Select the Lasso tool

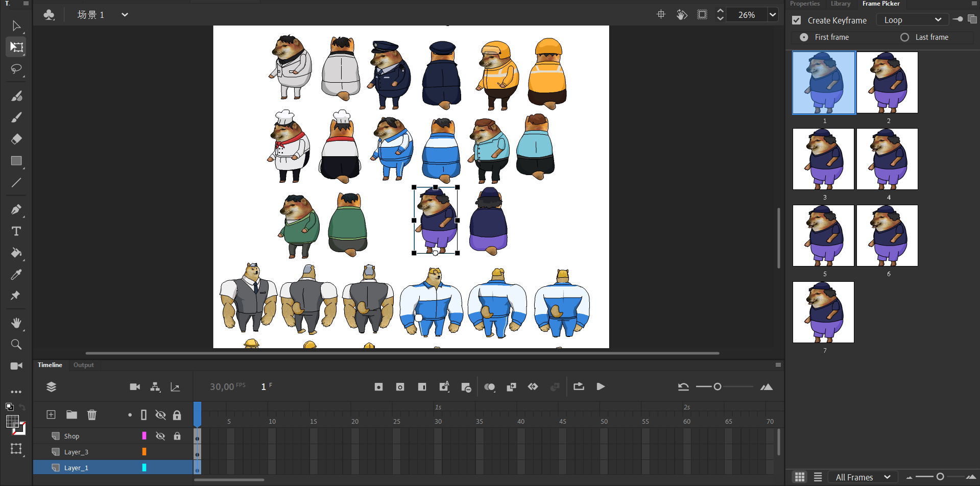(16, 69)
